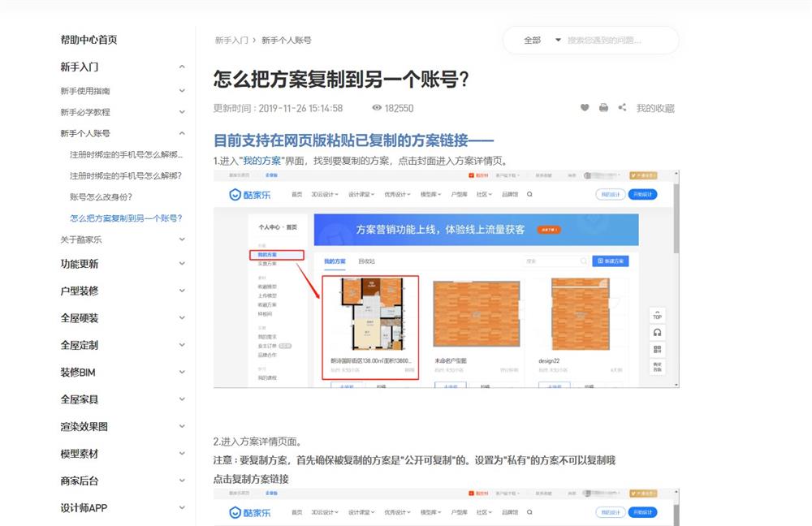Expand the 全屋家具 section
This screenshot has height=526, width=812.
[182, 399]
